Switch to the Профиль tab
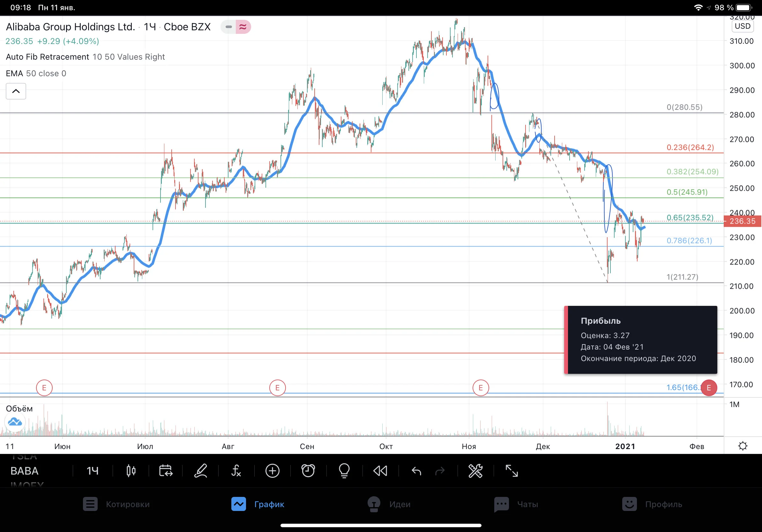Image resolution: width=762 pixels, height=532 pixels. 652,504
